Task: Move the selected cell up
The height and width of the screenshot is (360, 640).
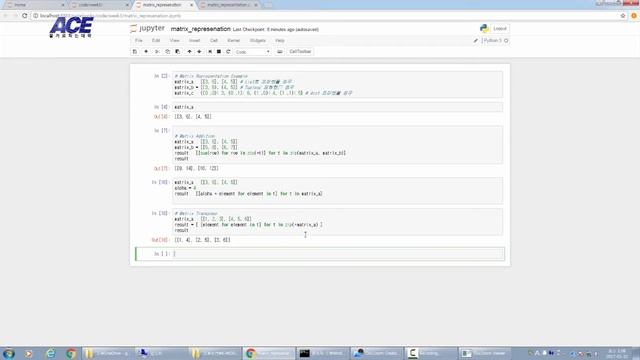Action: click(x=189, y=52)
